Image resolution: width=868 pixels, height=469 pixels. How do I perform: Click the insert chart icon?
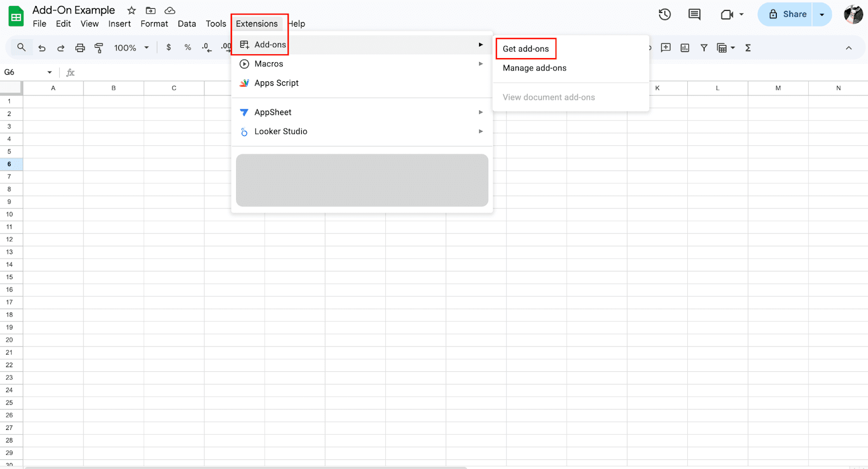tap(685, 48)
